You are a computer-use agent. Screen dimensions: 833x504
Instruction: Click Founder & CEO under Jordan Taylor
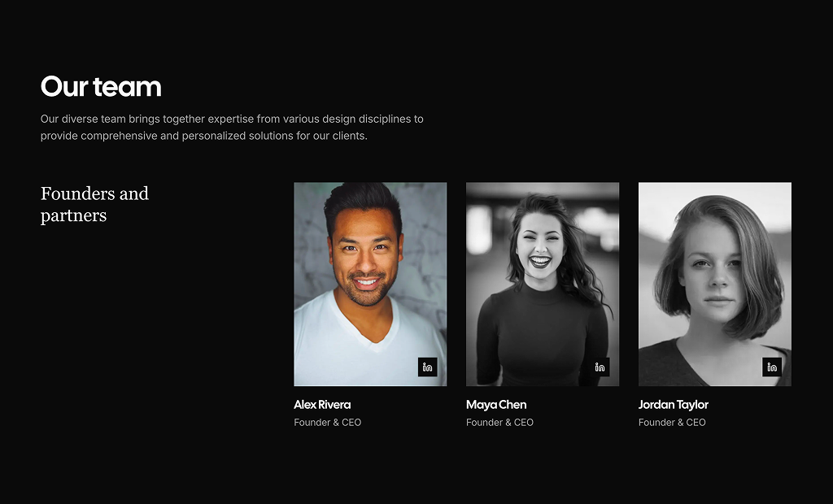672,423
